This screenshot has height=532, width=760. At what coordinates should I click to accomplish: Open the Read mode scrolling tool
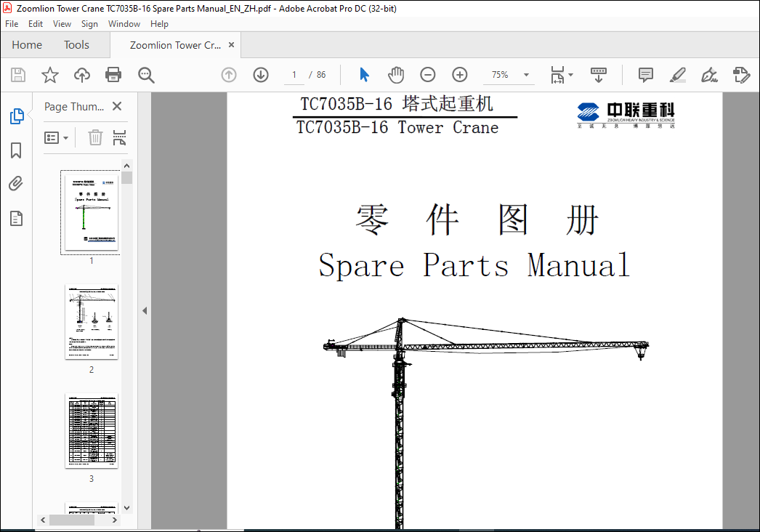599,75
